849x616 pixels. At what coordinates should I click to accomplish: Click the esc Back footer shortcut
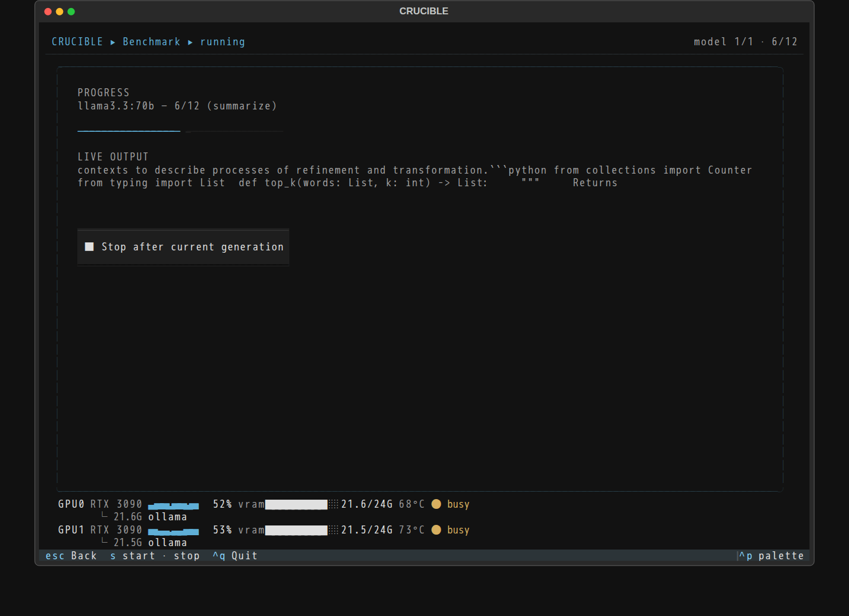pyautogui.click(x=71, y=556)
